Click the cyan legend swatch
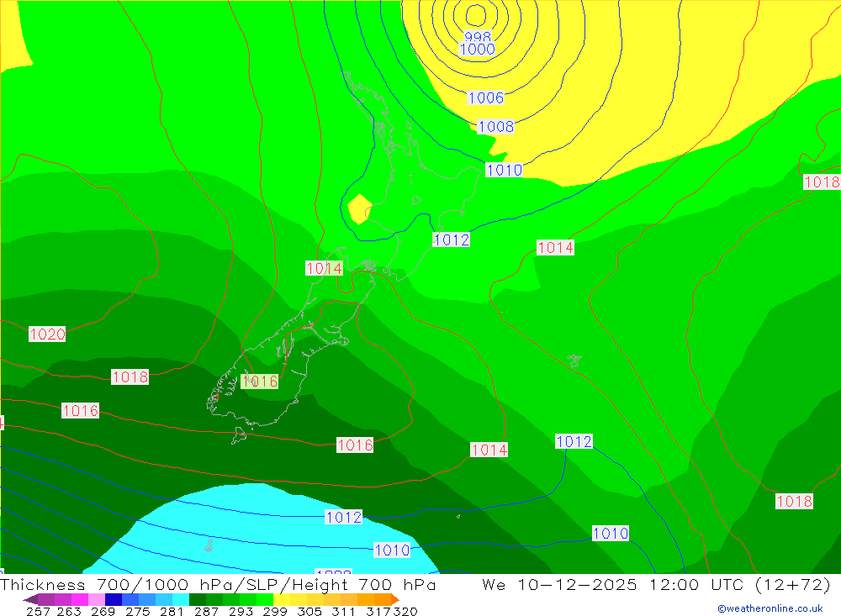Screen dimensions: 841x616 pyautogui.click(x=181, y=599)
